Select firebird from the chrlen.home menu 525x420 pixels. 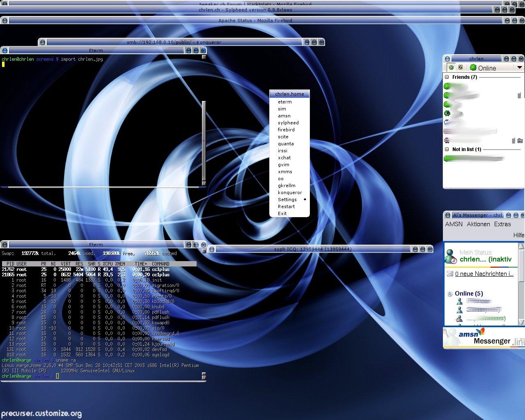(286, 130)
